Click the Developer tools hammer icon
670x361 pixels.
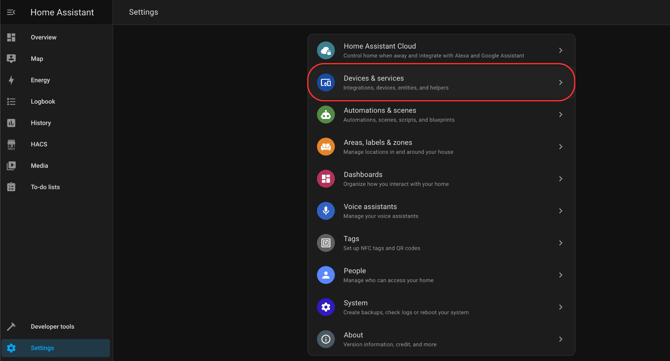(x=11, y=326)
